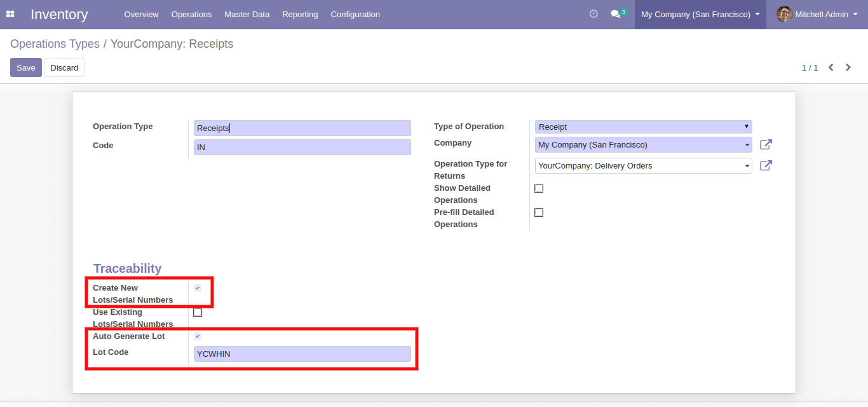Tick Pre-fill Detailed Operations checkbox
868x407 pixels.
click(539, 212)
